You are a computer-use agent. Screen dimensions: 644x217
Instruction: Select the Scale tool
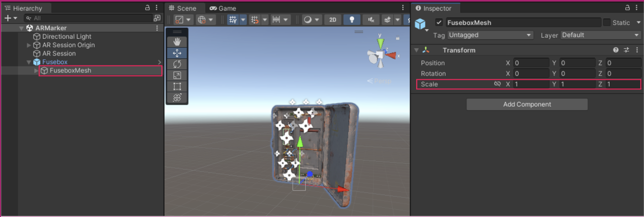[x=177, y=75]
